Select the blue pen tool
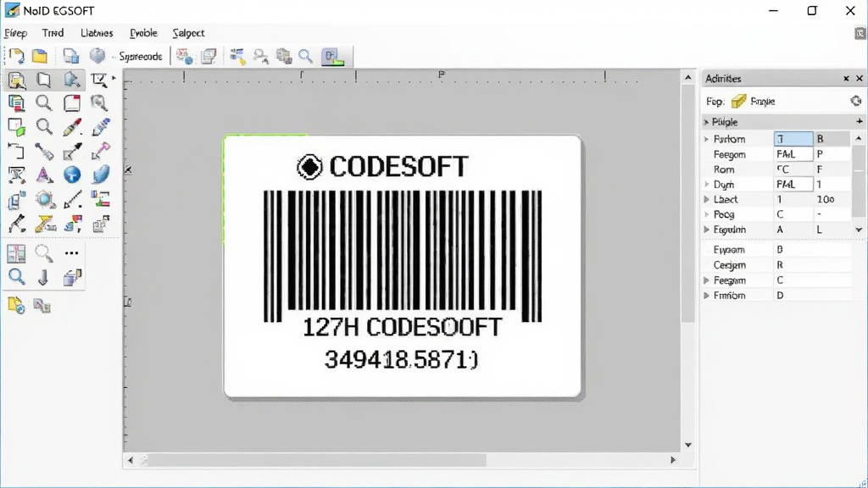 coord(100,127)
